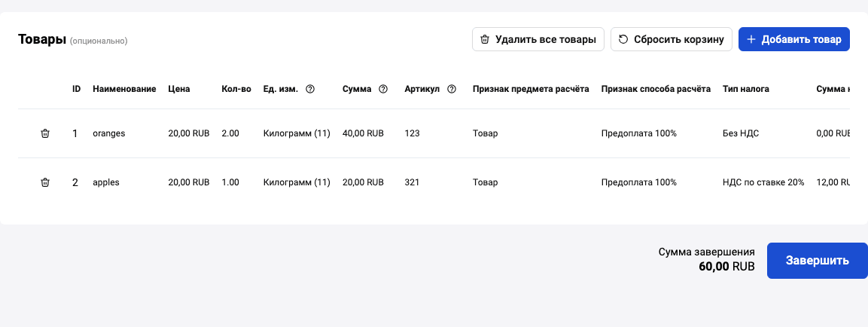The image size is (868, 327).
Task: Add a product with Добавить товар
Action: click(x=793, y=39)
